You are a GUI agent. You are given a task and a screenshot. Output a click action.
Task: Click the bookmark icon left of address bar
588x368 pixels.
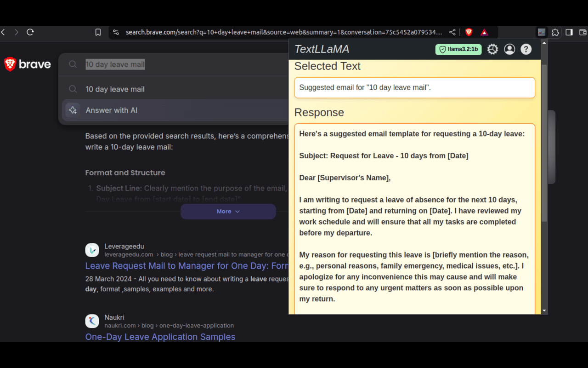(98, 32)
